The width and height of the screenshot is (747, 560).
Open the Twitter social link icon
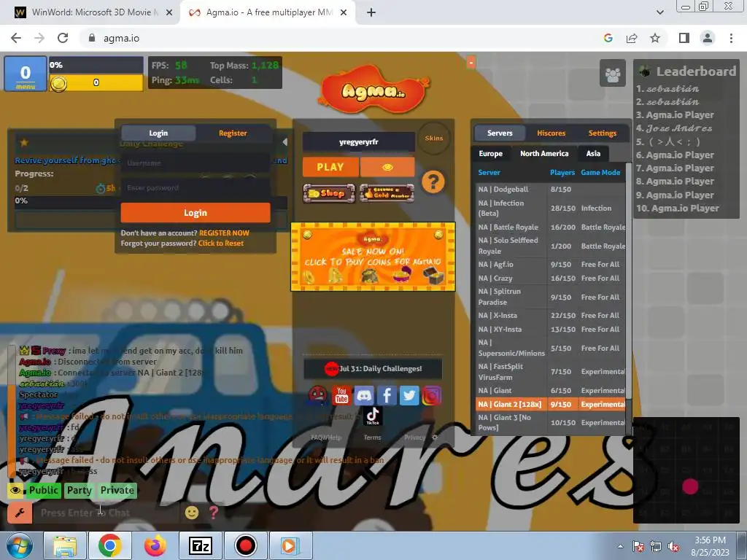409,396
